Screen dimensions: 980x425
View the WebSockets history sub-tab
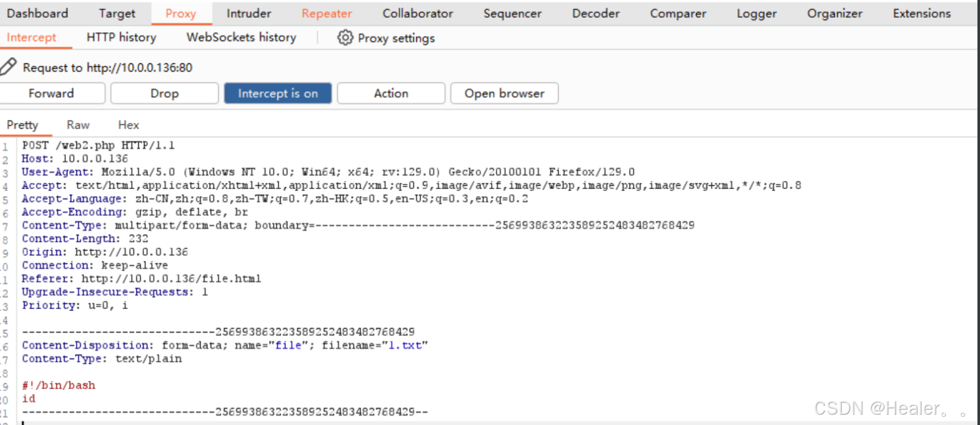click(x=241, y=37)
